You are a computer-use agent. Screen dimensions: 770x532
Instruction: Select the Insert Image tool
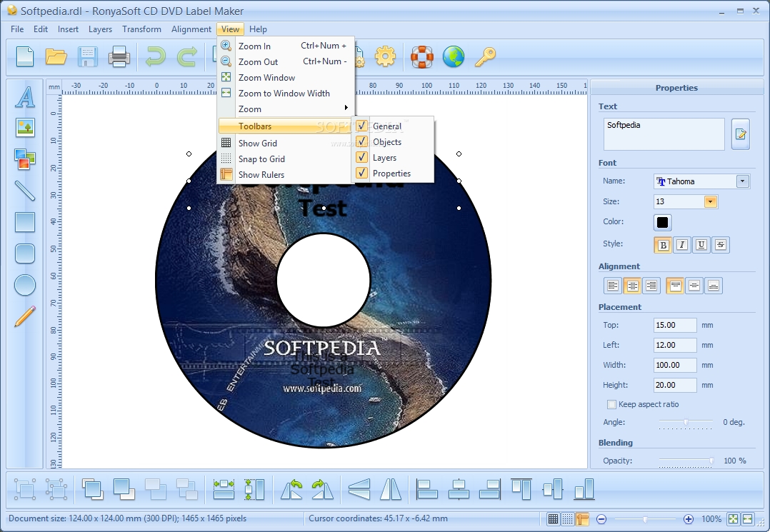click(24, 128)
